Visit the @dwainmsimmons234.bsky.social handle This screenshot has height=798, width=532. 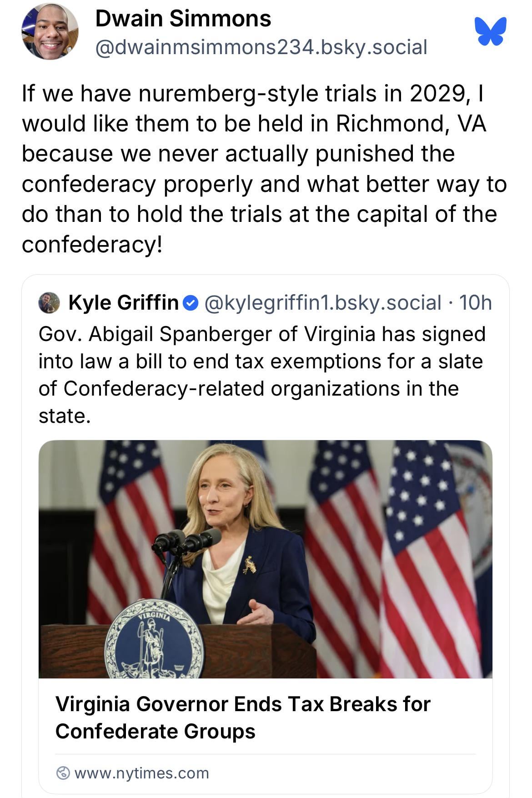[x=261, y=47]
